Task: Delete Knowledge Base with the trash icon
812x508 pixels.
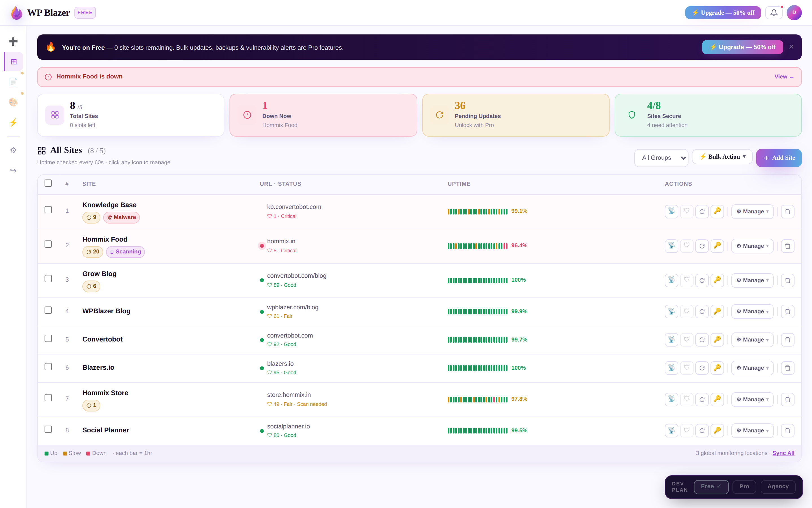Action: (x=787, y=211)
